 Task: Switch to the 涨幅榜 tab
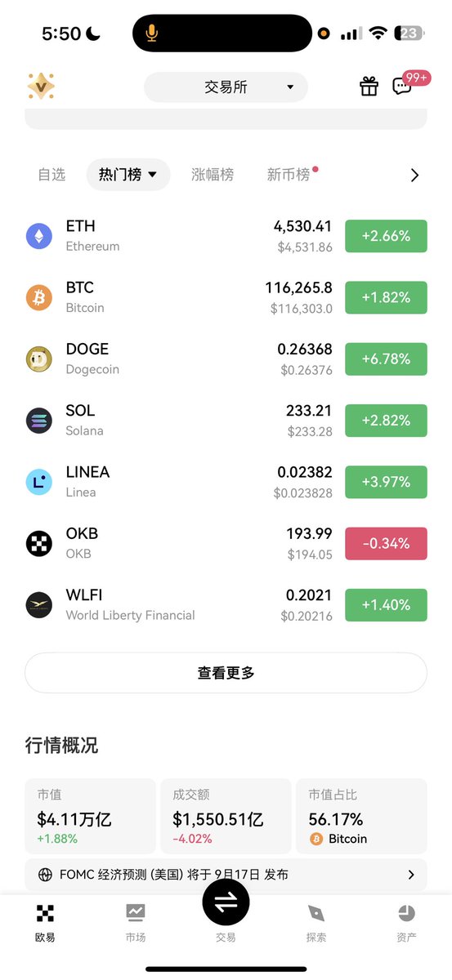tap(213, 174)
